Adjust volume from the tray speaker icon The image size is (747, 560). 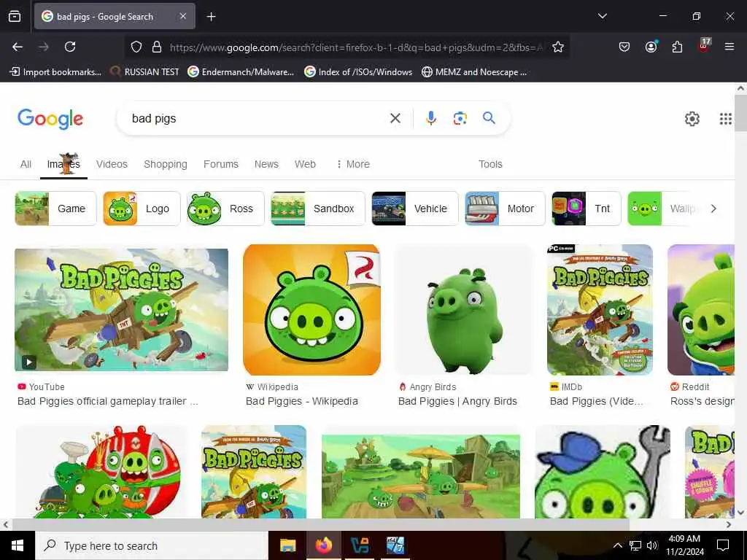click(x=652, y=545)
